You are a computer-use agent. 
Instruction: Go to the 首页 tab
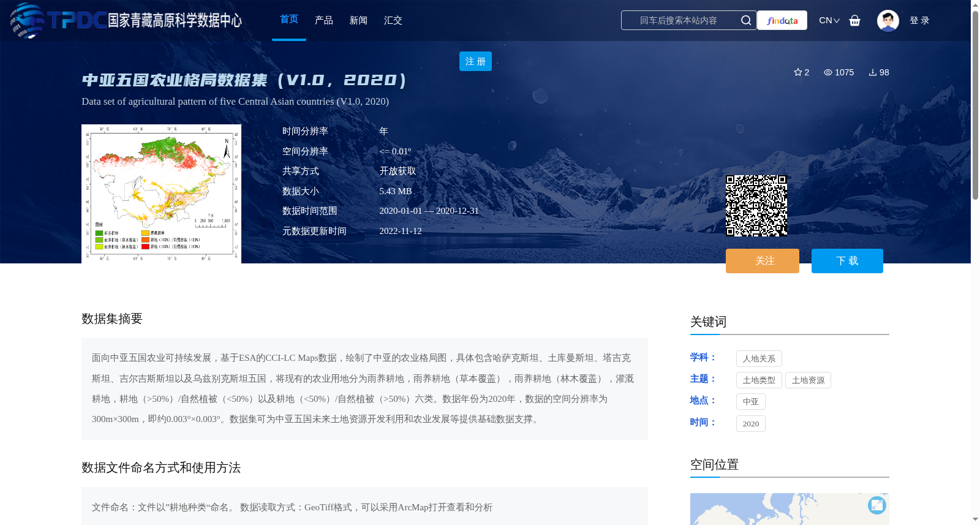pos(289,20)
